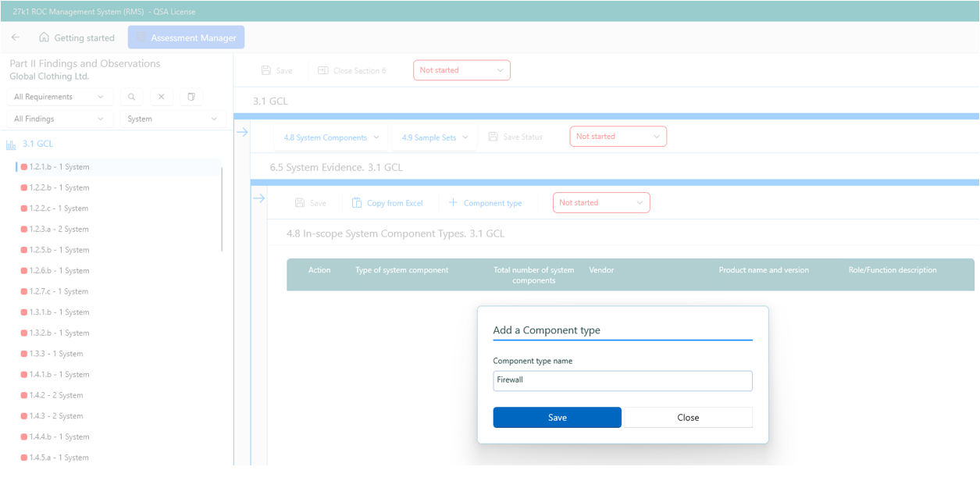Open status dropdown next to Close Section 6
Image resolution: width=980 pixels, height=481 pixels.
461,70
